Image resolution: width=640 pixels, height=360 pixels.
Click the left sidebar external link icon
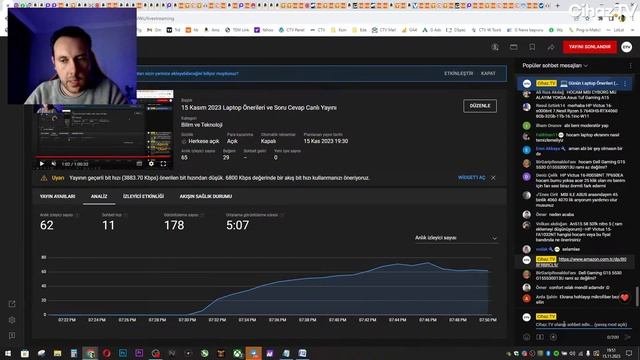[x=12, y=304]
